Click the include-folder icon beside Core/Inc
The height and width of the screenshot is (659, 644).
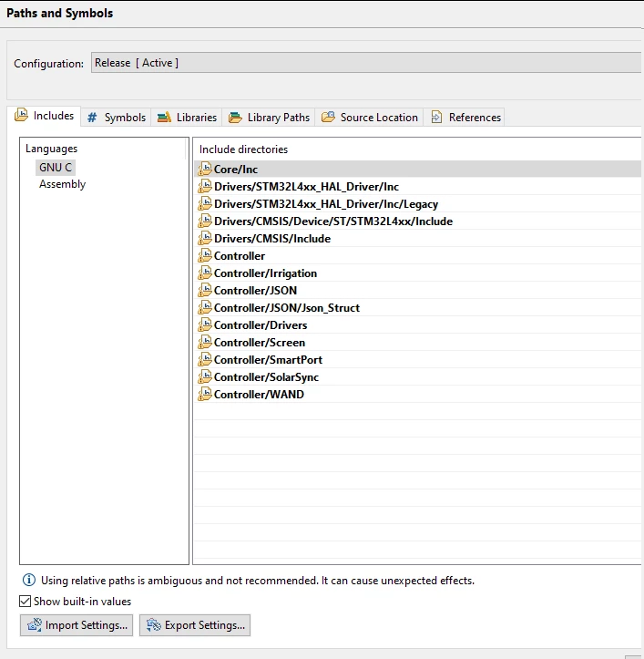pyautogui.click(x=205, y=169)
